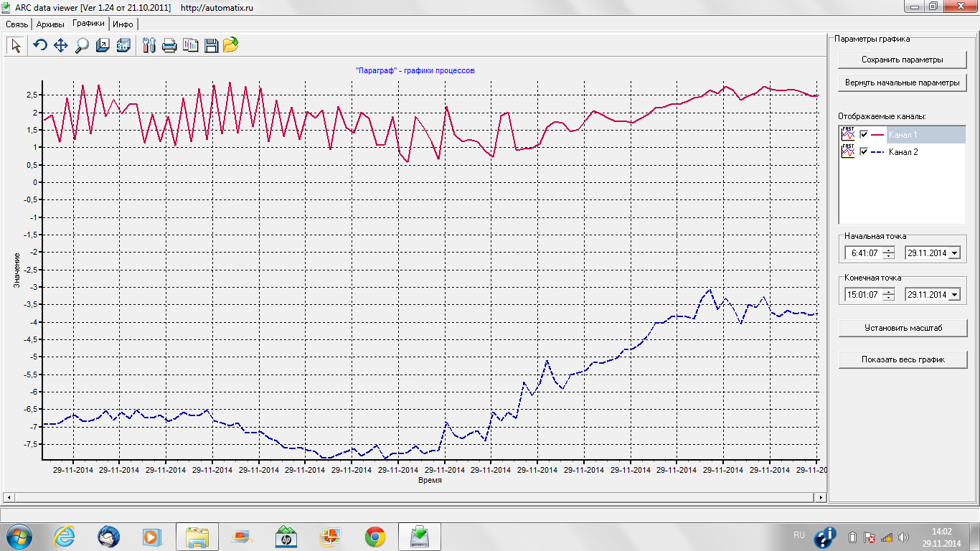Open the end date dropdown calendar

953,295
